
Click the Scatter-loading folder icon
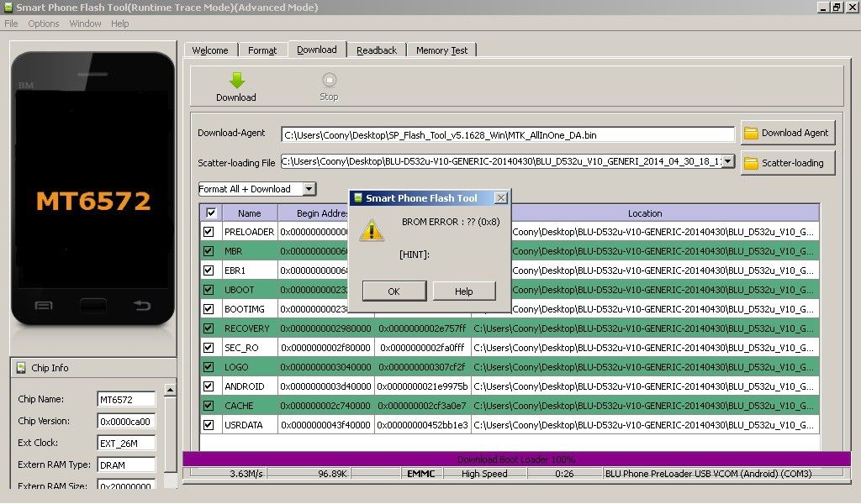click(751, 163)
